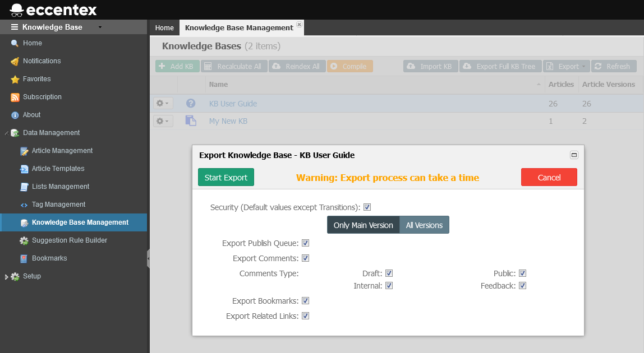Viewport: 644px width, 353px height.
Task: Collapse the sidebar with the splitter arrow
Action: click(x=148, y=259)
